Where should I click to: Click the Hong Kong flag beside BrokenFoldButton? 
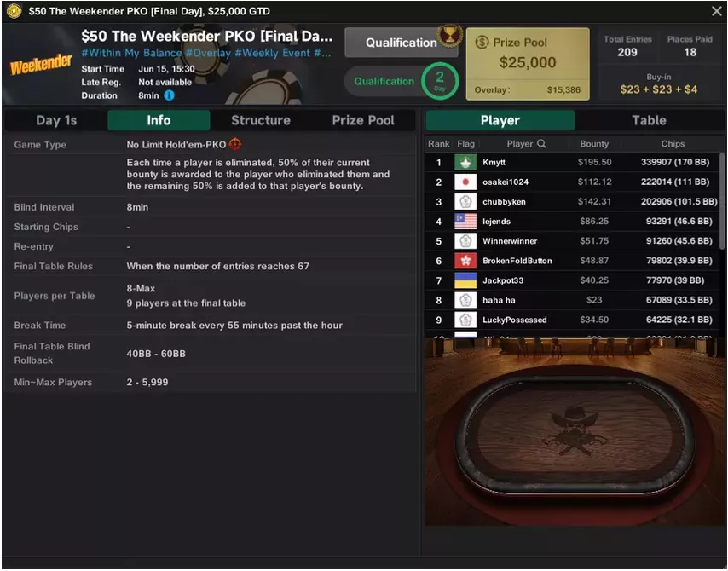[465, 261]
